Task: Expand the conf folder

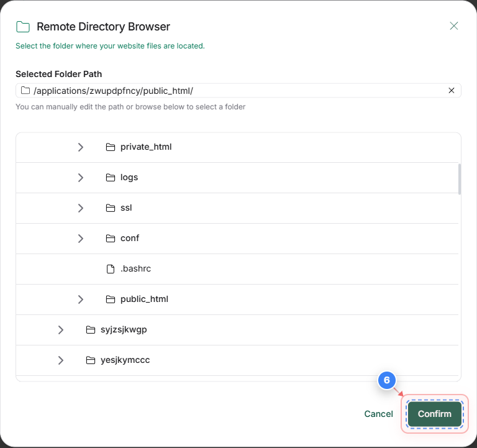Action: tap(80, 239)
